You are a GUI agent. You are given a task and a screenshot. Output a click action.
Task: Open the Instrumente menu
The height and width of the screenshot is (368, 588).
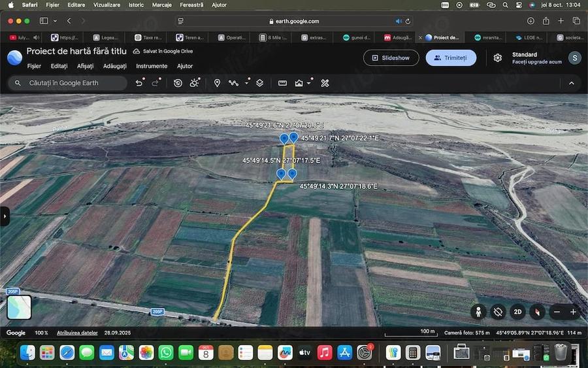click(152, 66)
